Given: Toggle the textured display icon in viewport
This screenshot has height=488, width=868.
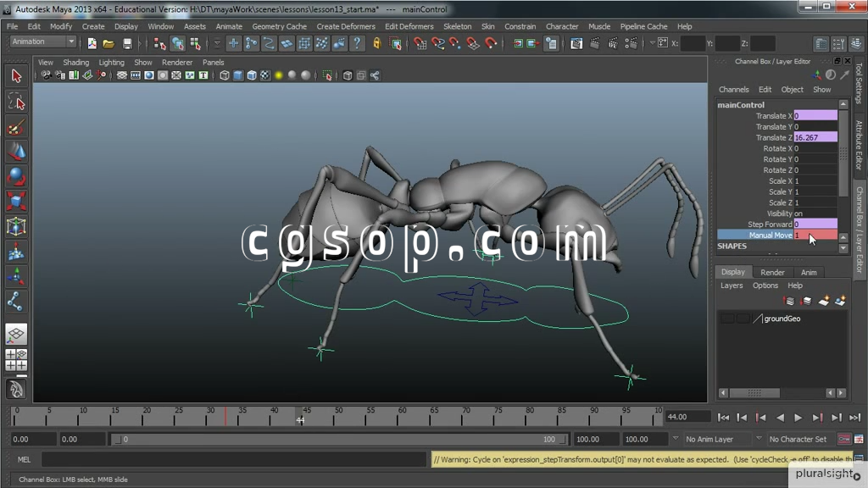Looking at the screenshot, I should click(x=264, y=75).
